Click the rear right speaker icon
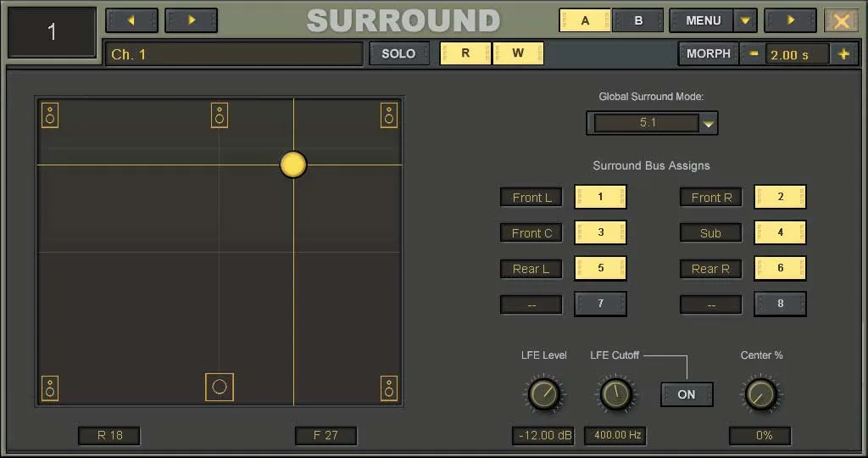 pyautogui.click(x=388, y=388)
